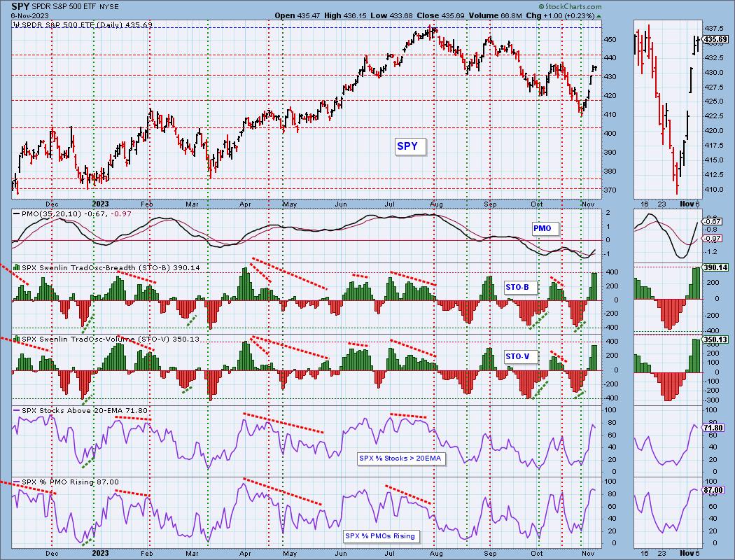The height and width of the screenshot is (560, 735).
Task: Click the High 436.15 value
Action: click(x=346, y=15)
